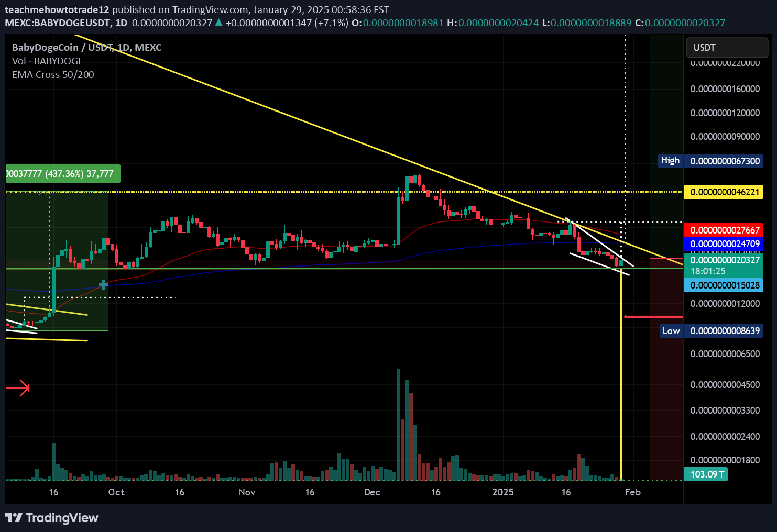Open the USDT currency selector

pyautogui.click(x=727, y=48)
